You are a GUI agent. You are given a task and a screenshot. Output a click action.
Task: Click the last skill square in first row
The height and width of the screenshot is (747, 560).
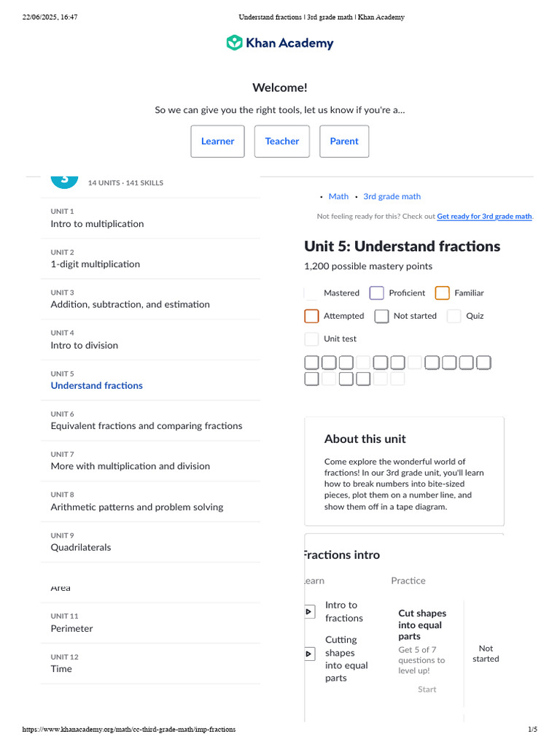(484, 363)
